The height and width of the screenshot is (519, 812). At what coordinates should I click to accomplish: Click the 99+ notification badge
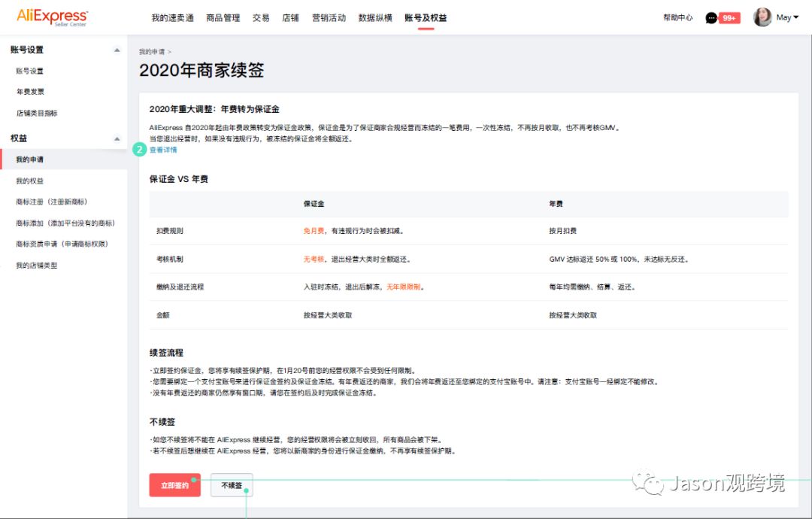tap(729, 18)
